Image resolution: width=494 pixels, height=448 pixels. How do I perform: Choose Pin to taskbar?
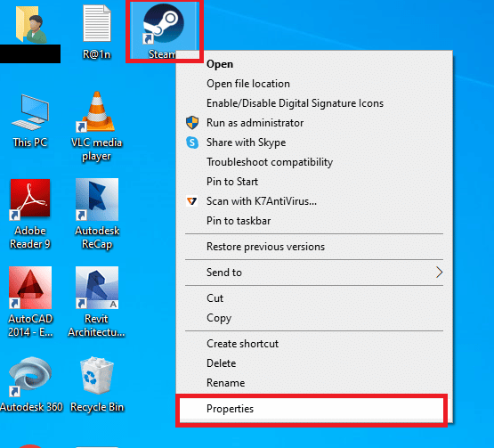[x=314, y=220]
